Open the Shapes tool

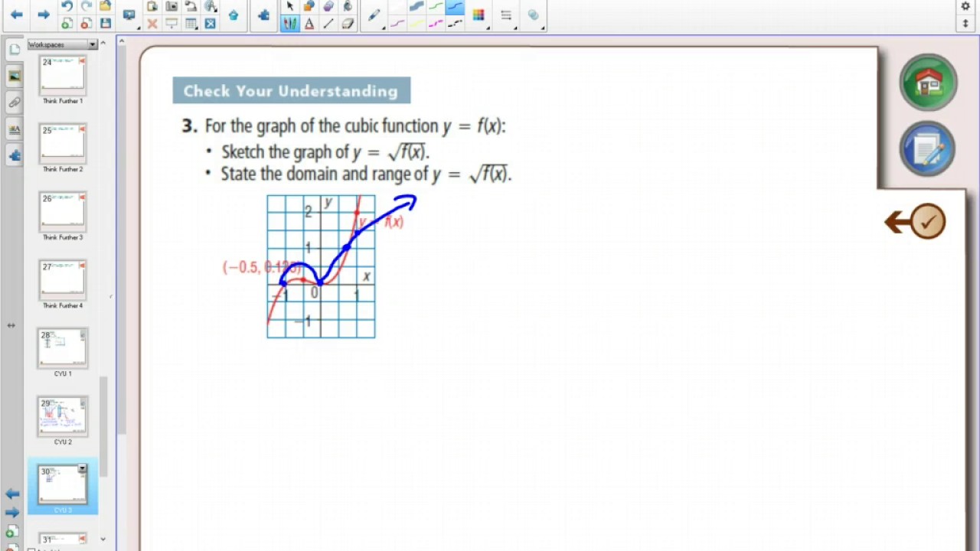tap(309, 6)
